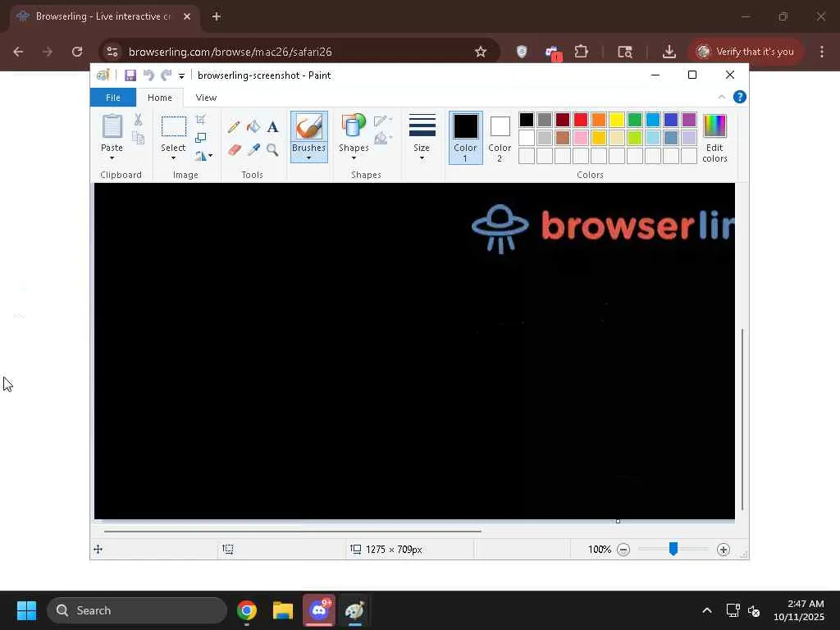The width and height of the screenshot is (840, 630).
Task: Click the Undo arrow in Paint title bar
Action: tap(148, 75)
